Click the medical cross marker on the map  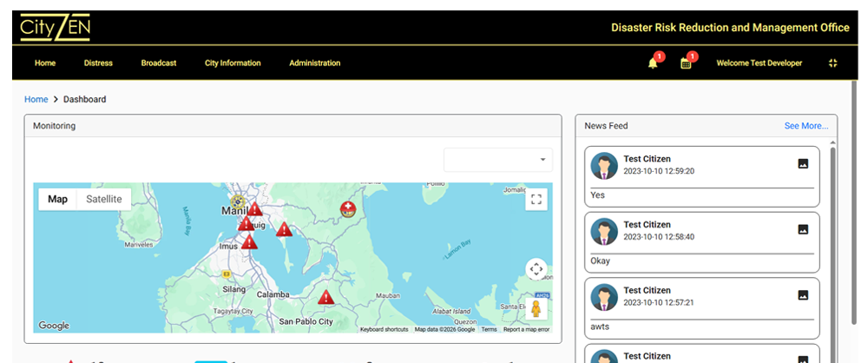348,209
